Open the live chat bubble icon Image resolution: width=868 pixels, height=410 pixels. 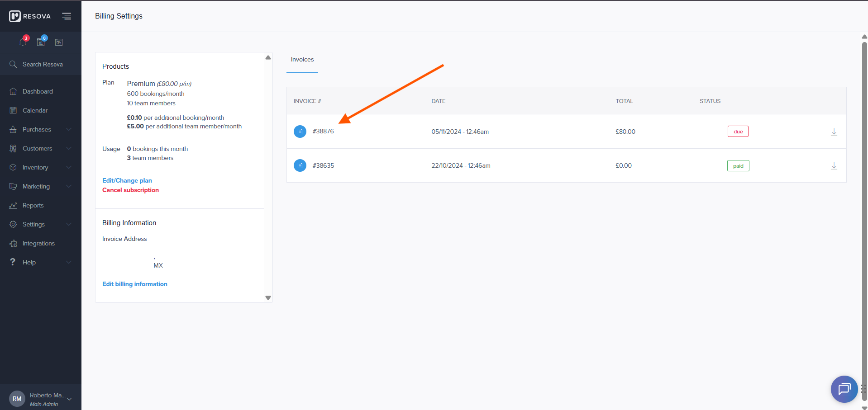click(844, 389)
